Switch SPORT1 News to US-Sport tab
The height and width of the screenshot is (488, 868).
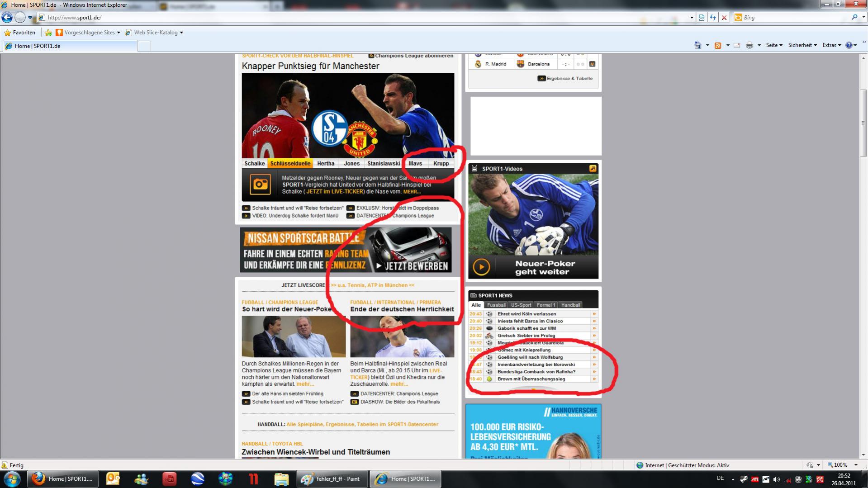521,305
